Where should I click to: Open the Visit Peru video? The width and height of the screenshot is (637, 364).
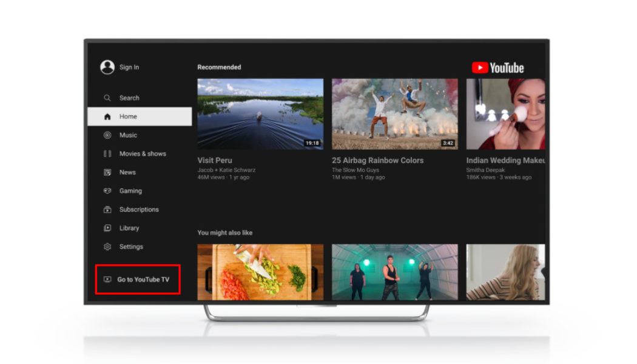260,113
